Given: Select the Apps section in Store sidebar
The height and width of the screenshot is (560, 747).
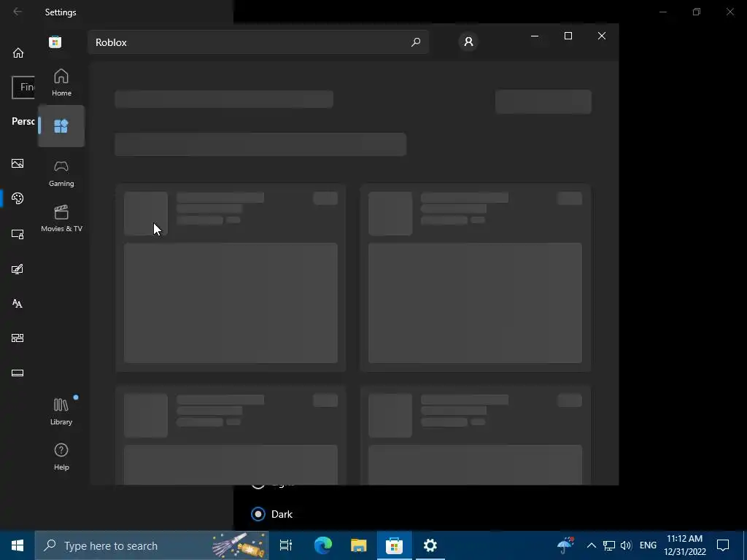Looking at the screenshot, I should (61, 126).
